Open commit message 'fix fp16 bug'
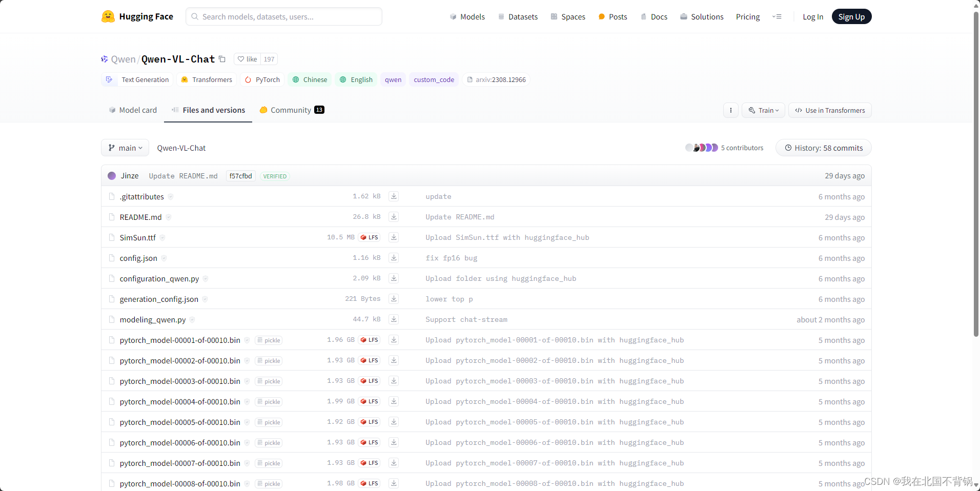The height and width of the screenshot is (491, 980). click(x=451, y=258)
